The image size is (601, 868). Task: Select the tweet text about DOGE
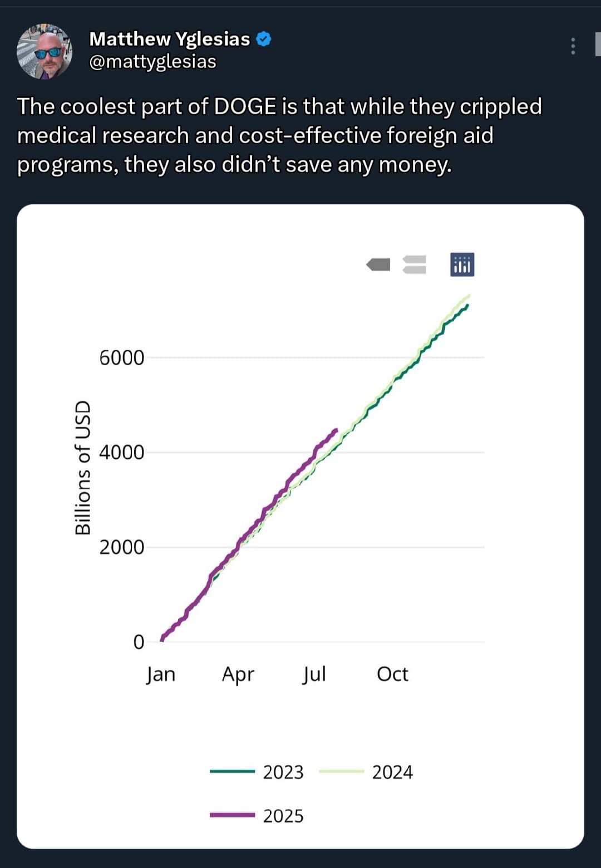tap(278, 135)
